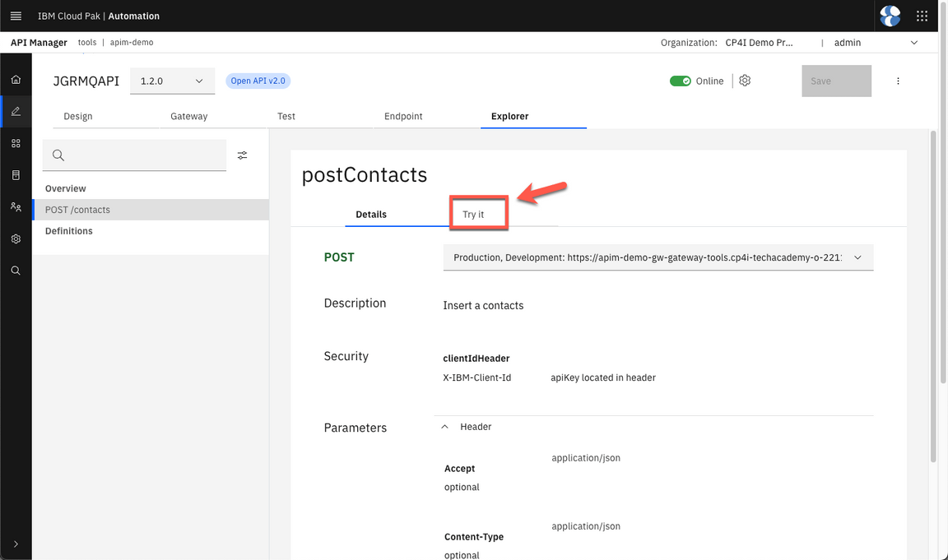Switch to the Gateway tab

point(189,117)
